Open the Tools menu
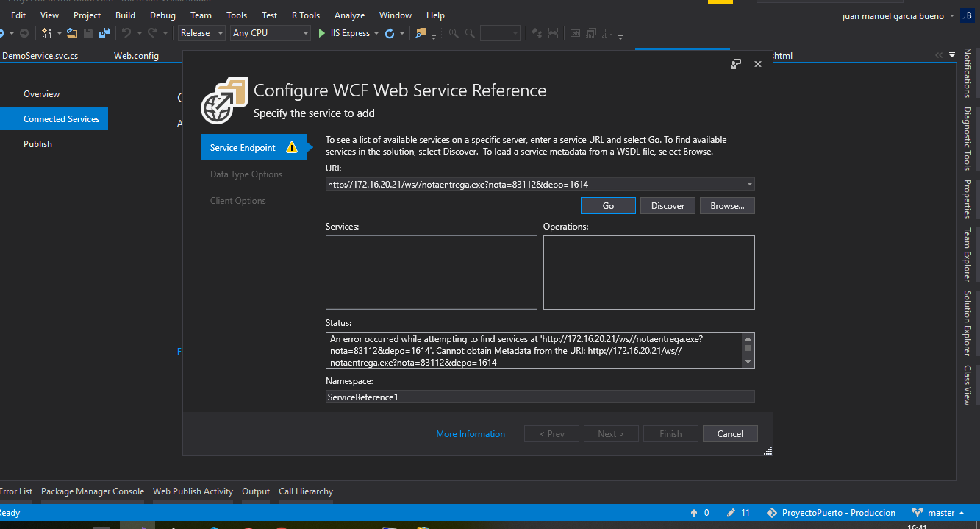This screenshot has width=980, height=529. tap(237, 15)
